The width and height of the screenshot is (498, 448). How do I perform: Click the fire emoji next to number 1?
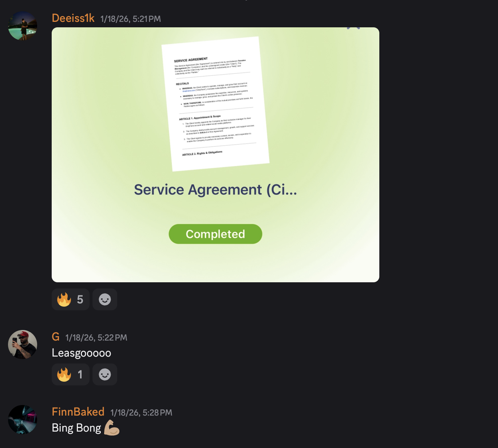pyautogui.click(x=64, y=374)
